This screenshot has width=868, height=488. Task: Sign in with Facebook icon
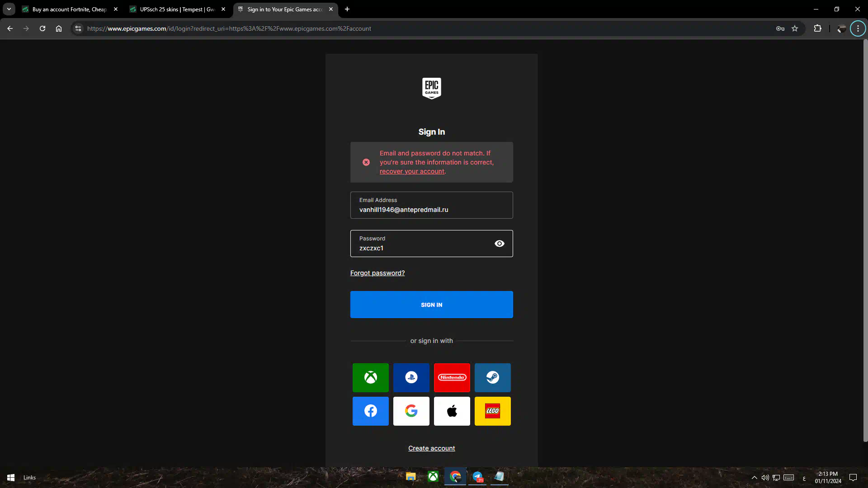coord(370,411)
